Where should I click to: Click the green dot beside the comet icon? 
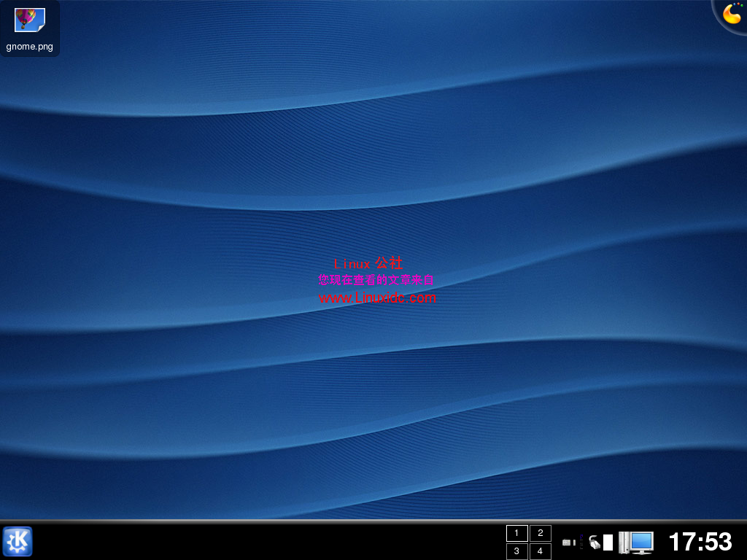tap(741, 5)
